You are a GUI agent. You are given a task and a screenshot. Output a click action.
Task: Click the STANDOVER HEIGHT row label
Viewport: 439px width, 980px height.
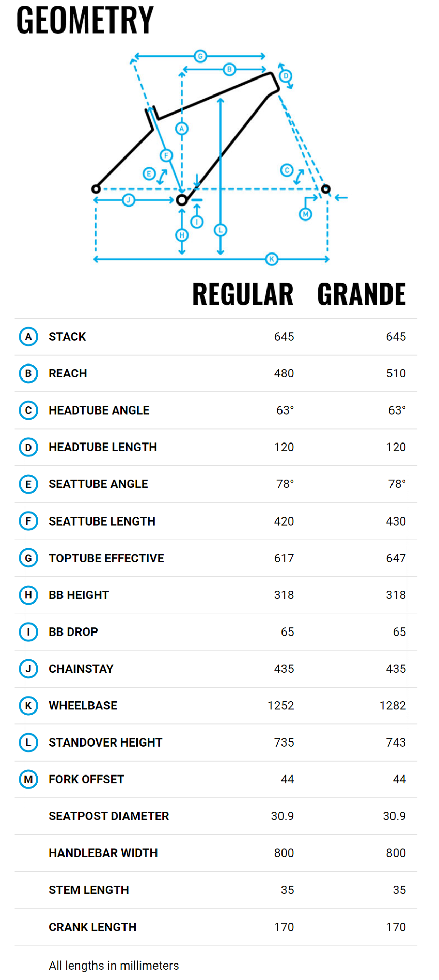click(105, 742)
